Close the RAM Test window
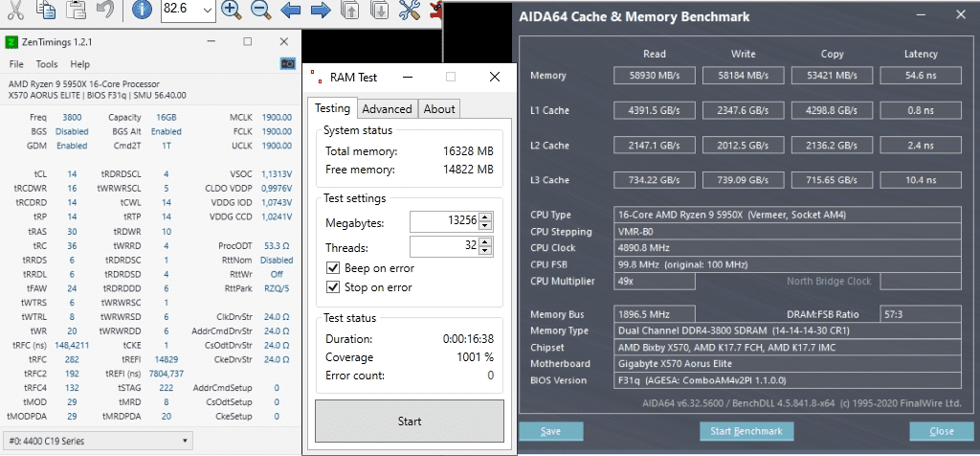This screenshot has width=980, height=456. pyautogui.click(x=495, y=77)
